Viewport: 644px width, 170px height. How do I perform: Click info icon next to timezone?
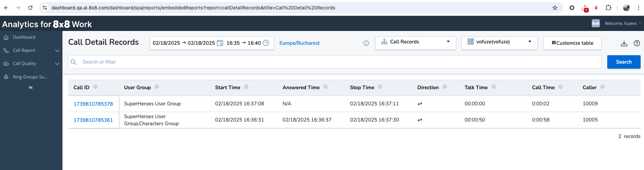click(366, 43)
